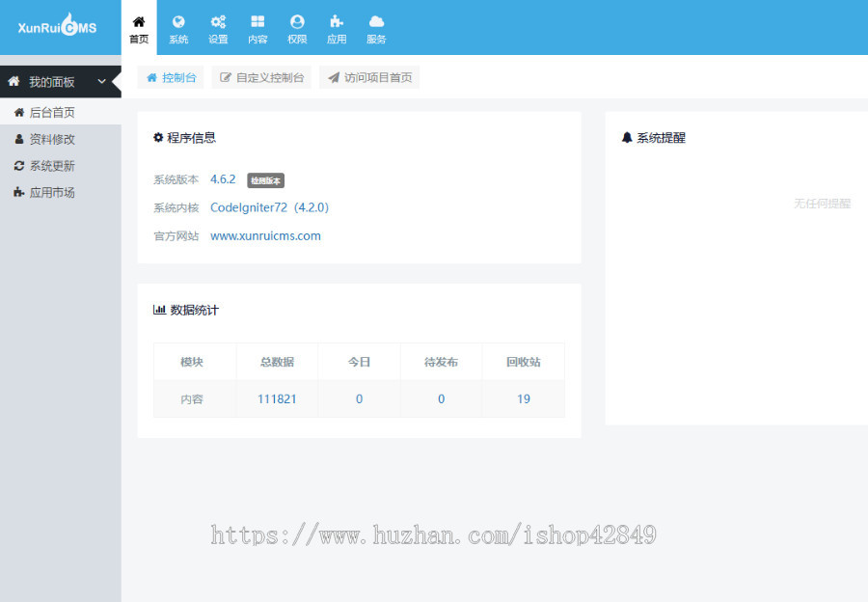
Task: Click the 今日 column header
Action: point(360,362)
